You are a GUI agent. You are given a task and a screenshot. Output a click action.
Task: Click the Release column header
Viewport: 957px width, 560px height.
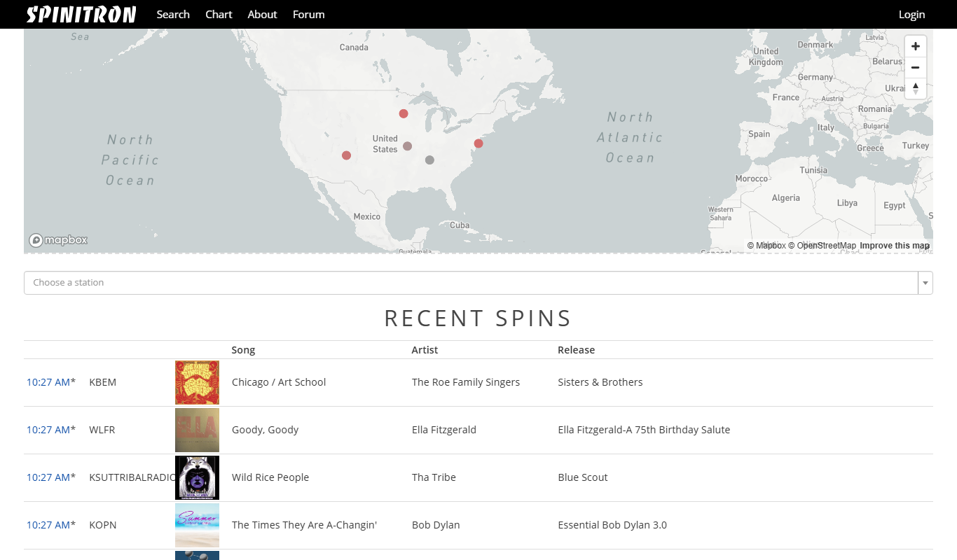577,350
